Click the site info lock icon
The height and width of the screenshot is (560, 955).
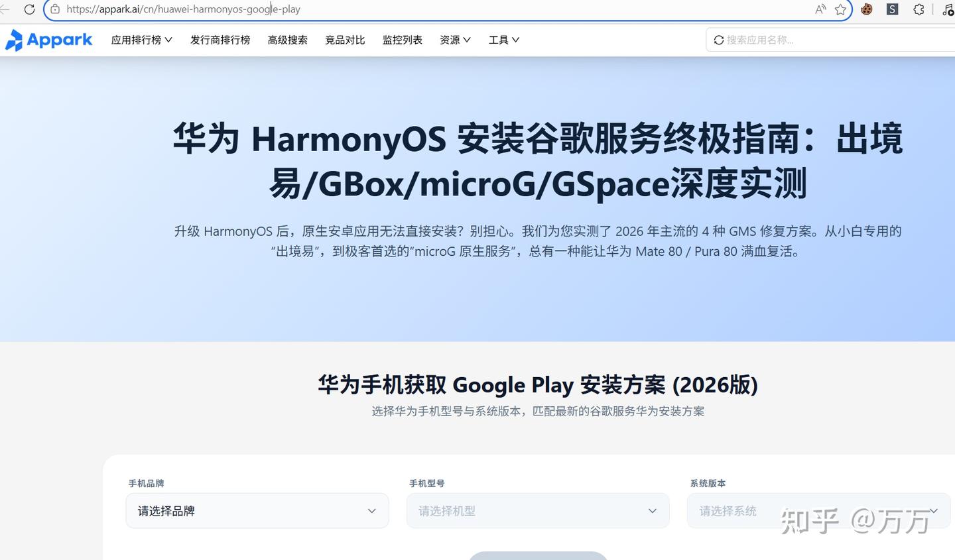tap(55, 9)
